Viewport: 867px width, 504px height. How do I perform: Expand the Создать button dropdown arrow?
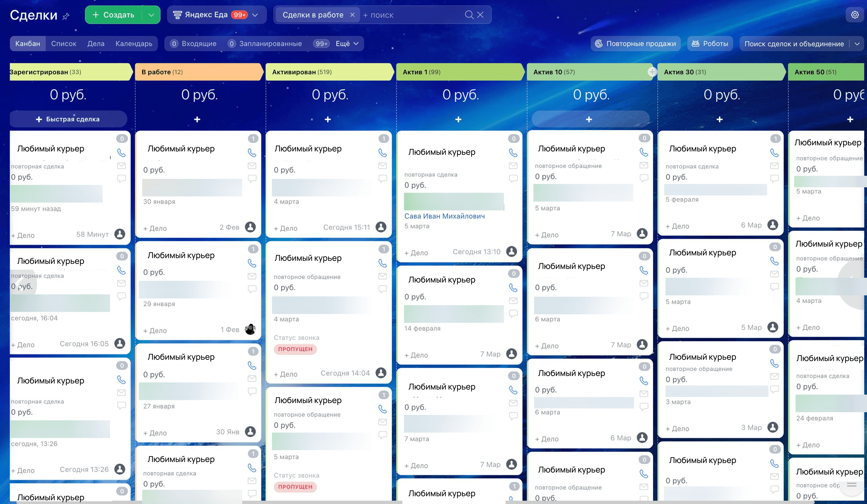pos(151,15)
